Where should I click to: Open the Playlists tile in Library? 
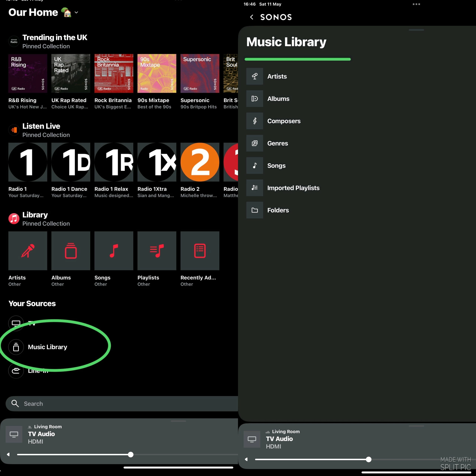click(x=157, y=251)
